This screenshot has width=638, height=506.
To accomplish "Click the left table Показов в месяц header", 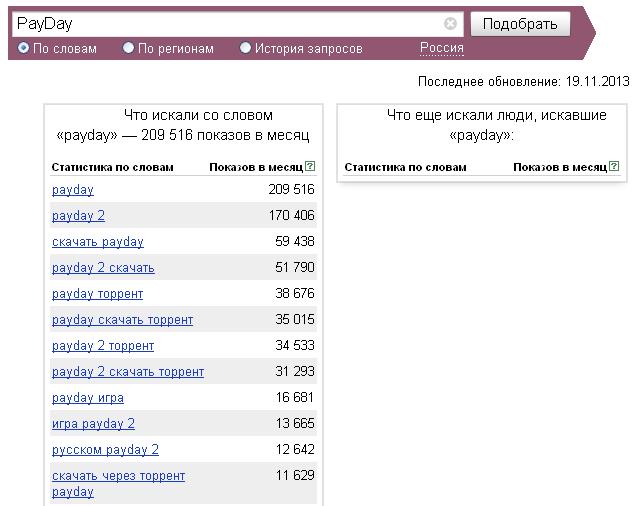I will (256, 167).
